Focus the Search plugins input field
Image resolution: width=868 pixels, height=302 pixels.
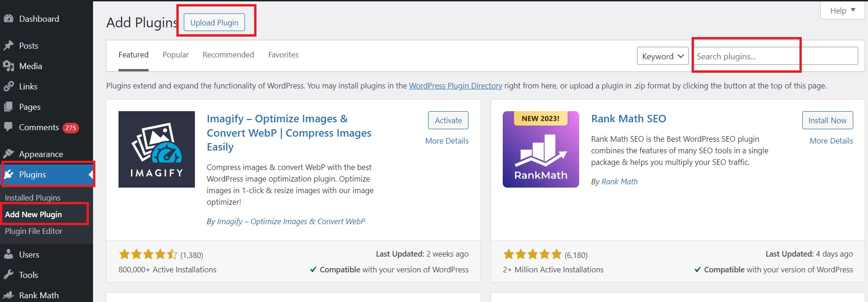point(775,56)
